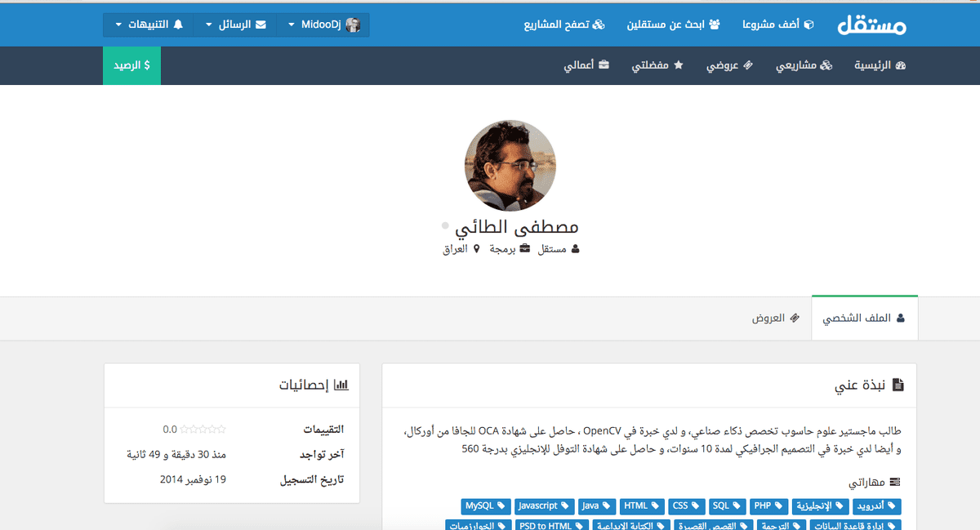Go to مفضلتي (favorites) menu item

point(657,65)
